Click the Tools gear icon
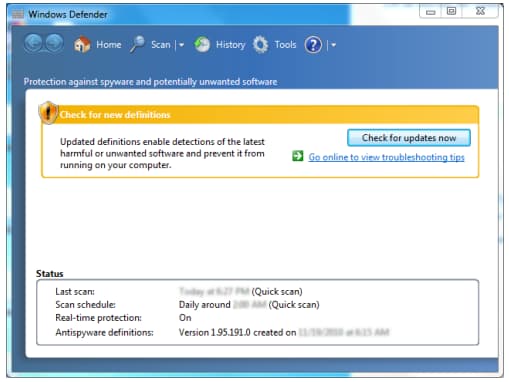Image resolution: width=509 pixels, height=382 pixels. [260, 44]
